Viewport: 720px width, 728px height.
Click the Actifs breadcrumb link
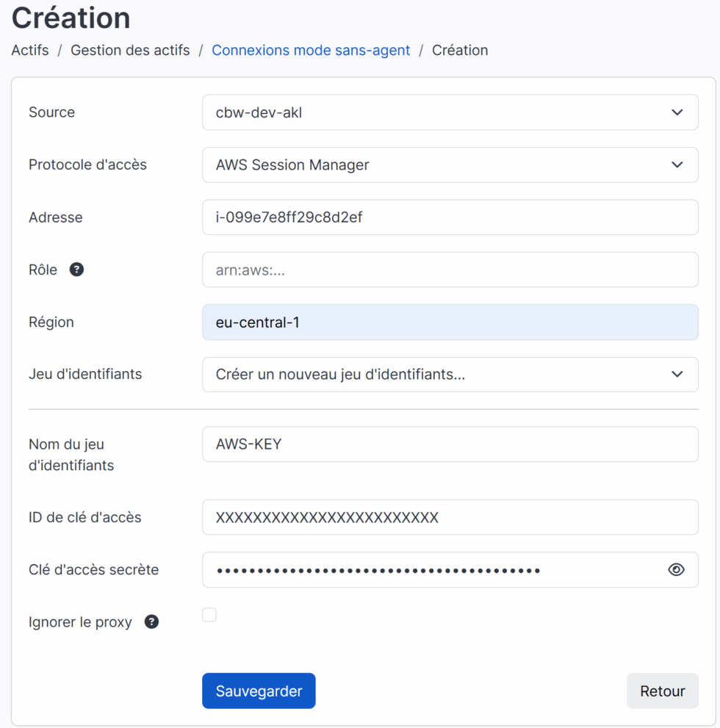29,50
